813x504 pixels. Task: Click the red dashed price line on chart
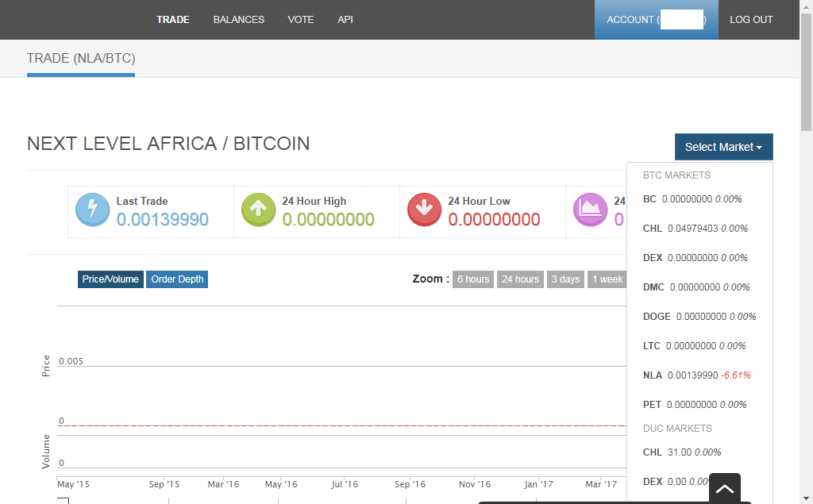pos(341,425)
